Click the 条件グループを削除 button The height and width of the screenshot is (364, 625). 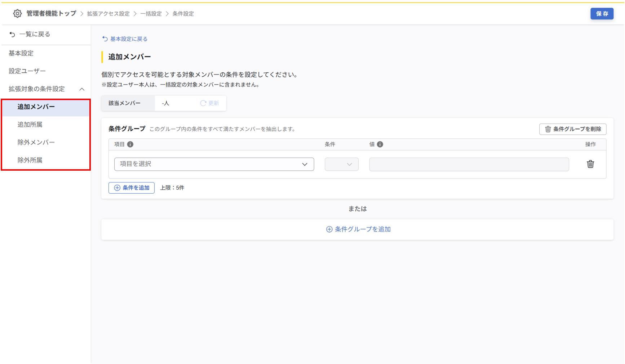[x=572, y=129]
